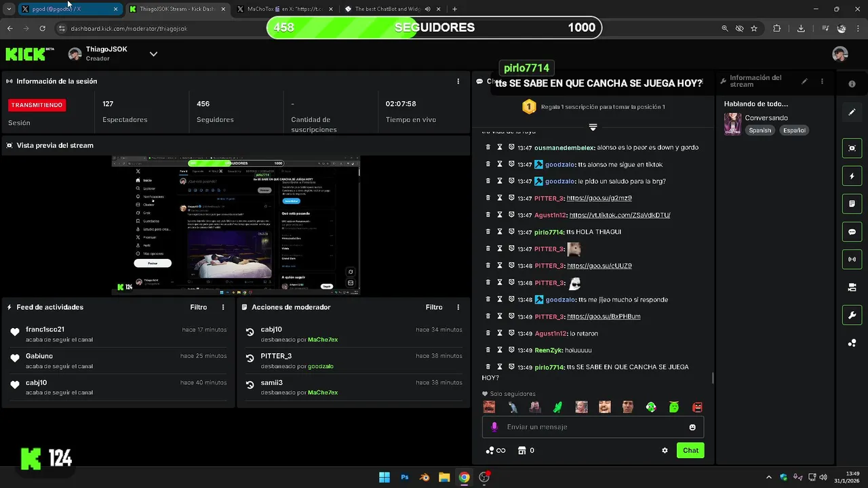Image resolution: width=868 pixels, height=488 pixels.
Task: Switch to the best ChatBot and Widgets tab
Action: [391, 9]
